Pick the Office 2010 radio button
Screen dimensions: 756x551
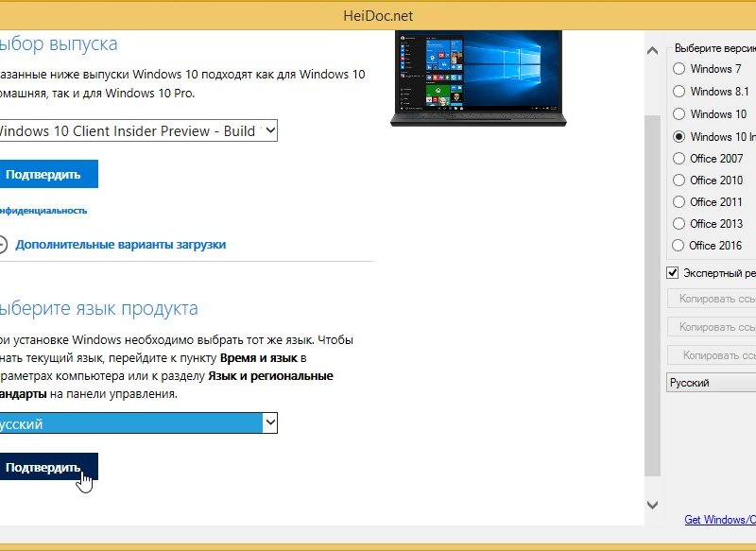point(679,180)
